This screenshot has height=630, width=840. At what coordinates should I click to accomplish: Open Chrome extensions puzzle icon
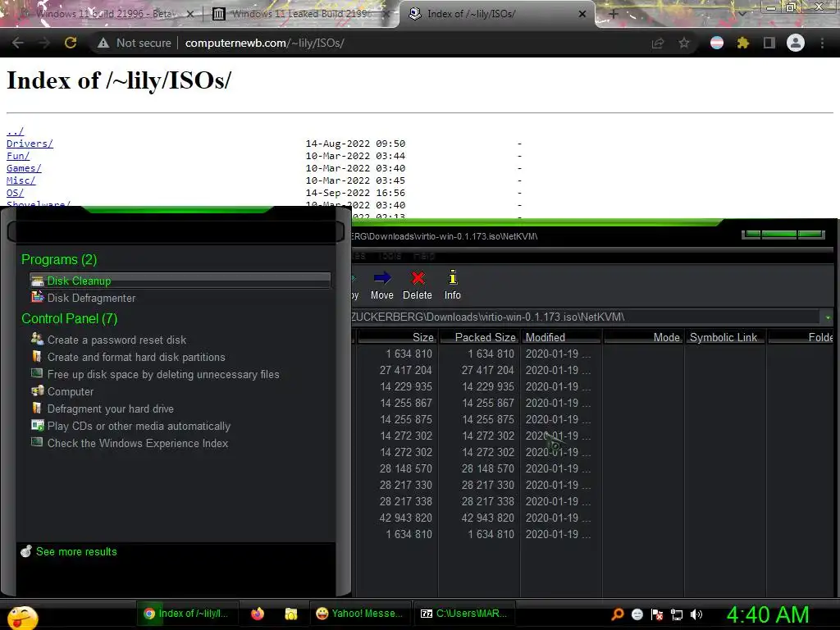tap(742, 43)
